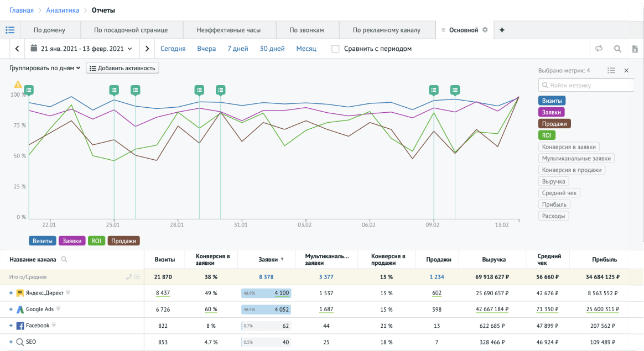Open settings gear on Основной tab
644x351 pixels.
(485, 30)
